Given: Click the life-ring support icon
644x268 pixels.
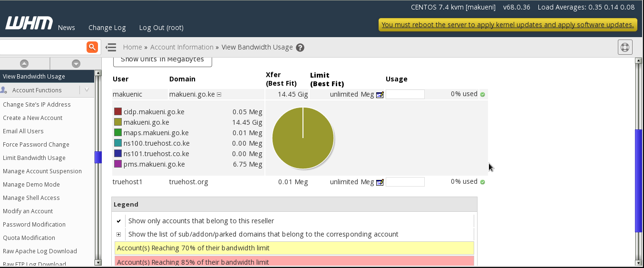Looking at the screenshot, I should pos(625,47).
